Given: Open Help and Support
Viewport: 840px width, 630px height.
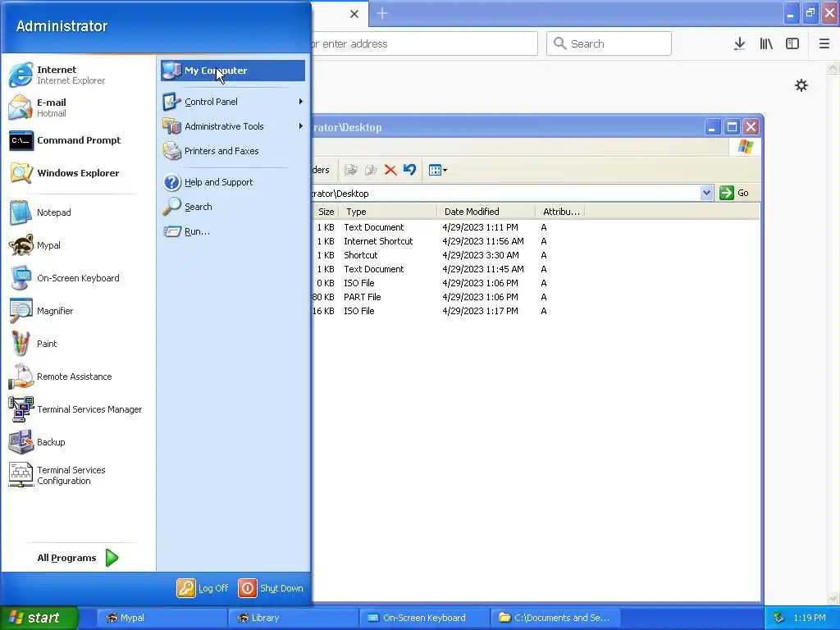Looking at the screenshot, I should (x=232, y=182).
